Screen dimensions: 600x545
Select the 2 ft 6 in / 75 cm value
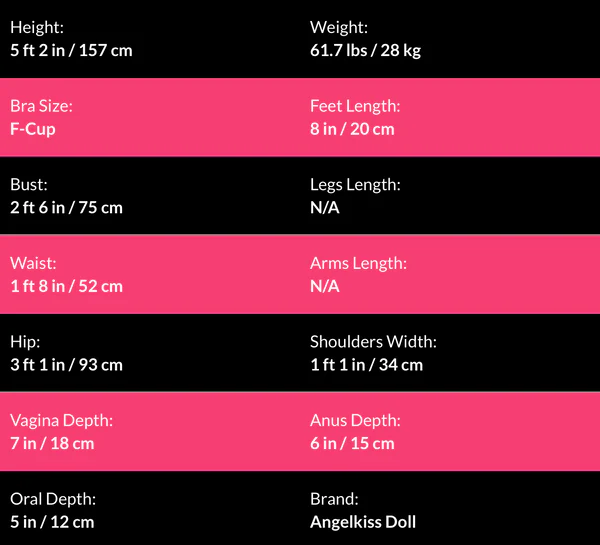click(66, 208)
